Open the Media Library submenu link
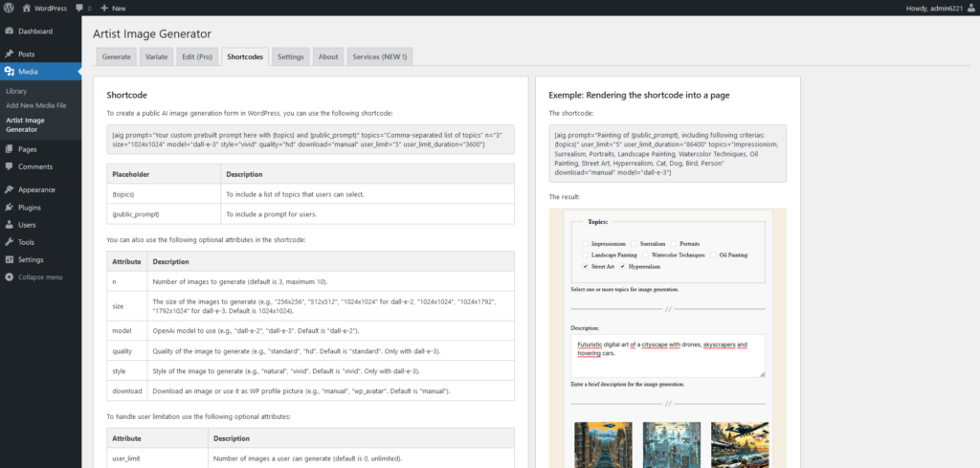 pyautogui.click(x=16, y=91)
